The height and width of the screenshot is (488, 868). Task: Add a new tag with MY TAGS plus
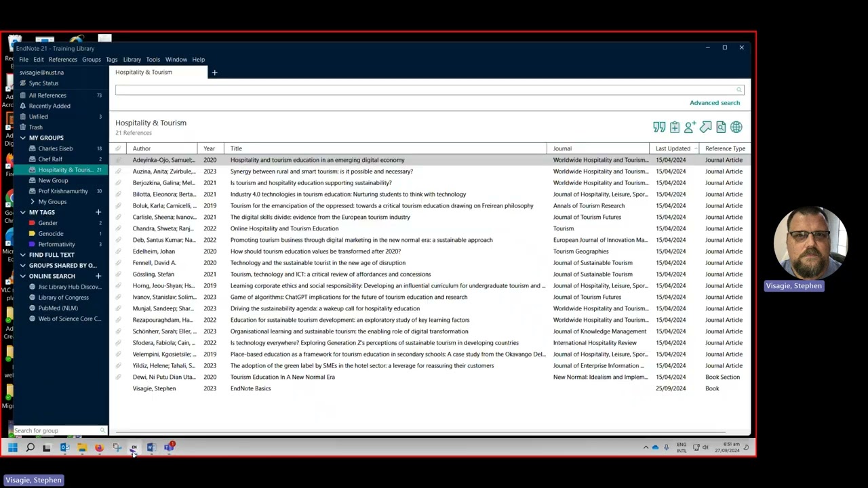coord(98,213)
